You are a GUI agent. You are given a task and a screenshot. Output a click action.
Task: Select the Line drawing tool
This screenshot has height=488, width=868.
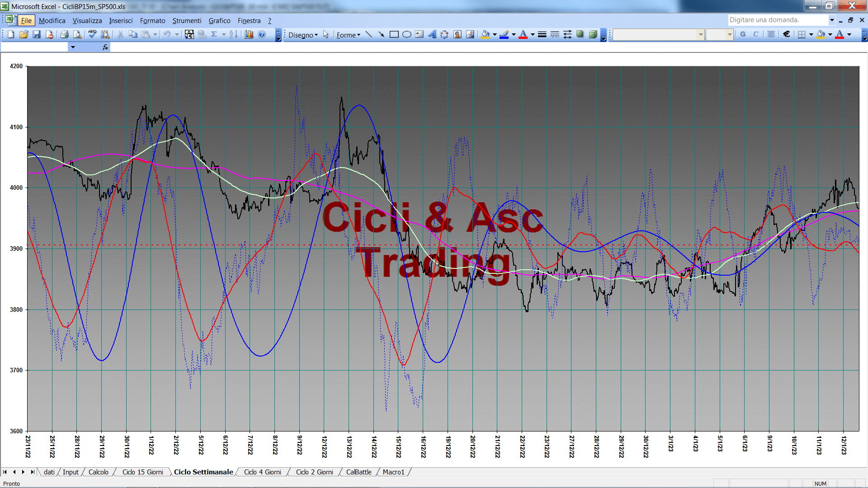pyautogui.click(x=369, y=34)
